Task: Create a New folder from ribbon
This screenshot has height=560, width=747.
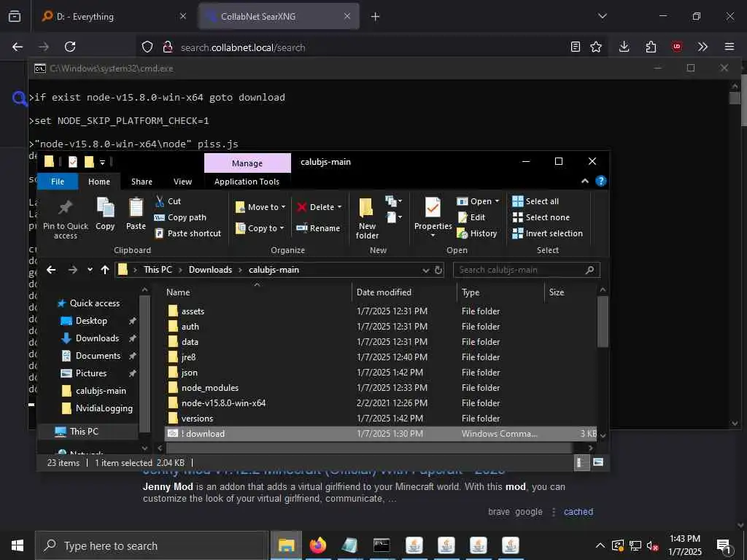Action: click(367, 219)
